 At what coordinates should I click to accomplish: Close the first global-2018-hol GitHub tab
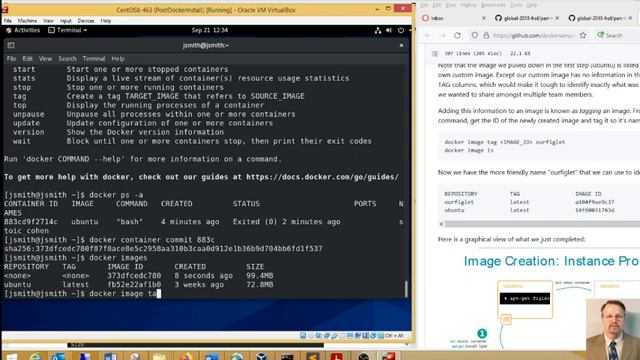coord(557,18)
